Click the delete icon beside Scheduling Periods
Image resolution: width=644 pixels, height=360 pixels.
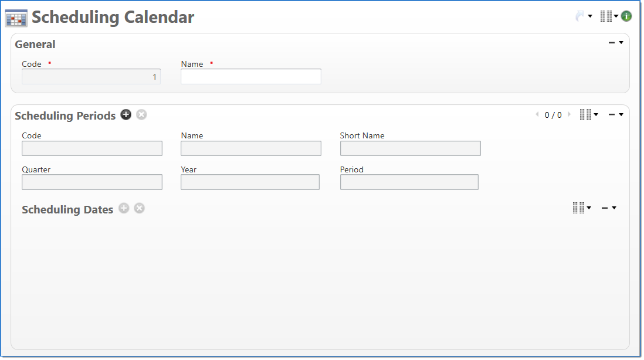(x=141, y=115)
